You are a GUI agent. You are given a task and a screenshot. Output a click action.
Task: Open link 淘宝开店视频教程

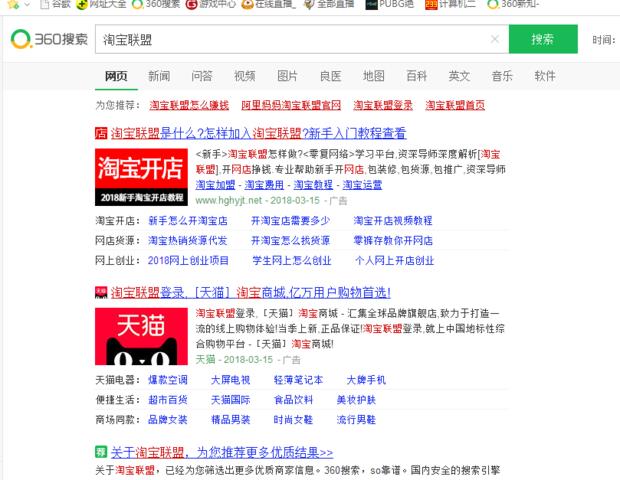[x=393, y=221]
